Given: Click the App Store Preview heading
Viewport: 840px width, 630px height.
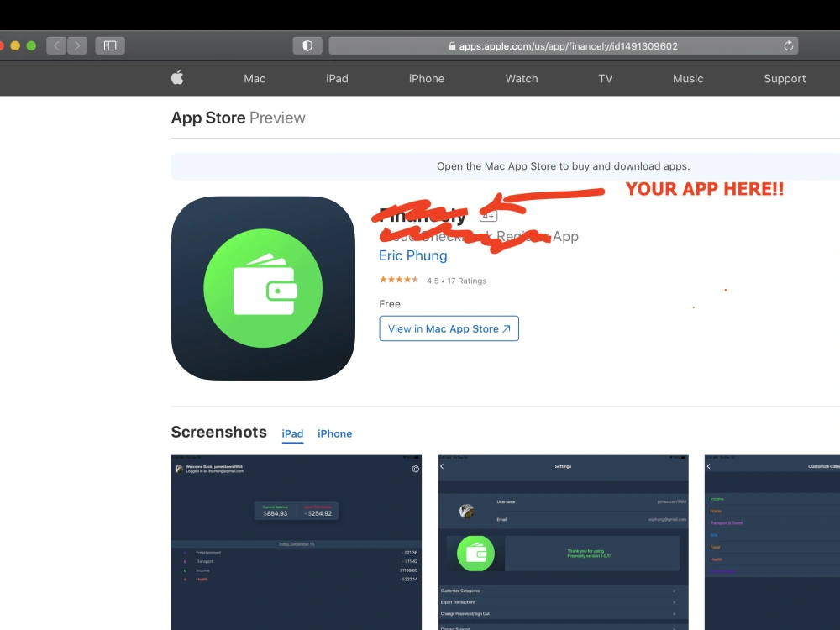Looking at the screenshot, I should pyautogui.click(x=238, y=118).
